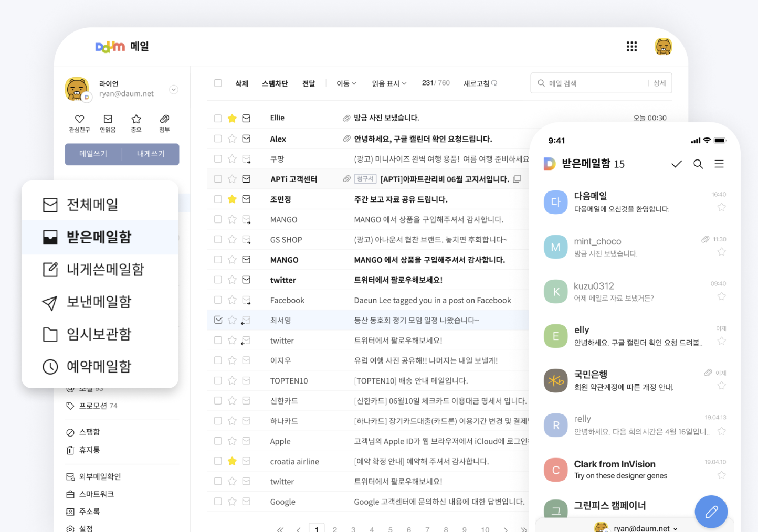Tick the select-all checkbox in toolbar
The width and height of the screenshot is (758, 532).
click(x=218, y=83)
